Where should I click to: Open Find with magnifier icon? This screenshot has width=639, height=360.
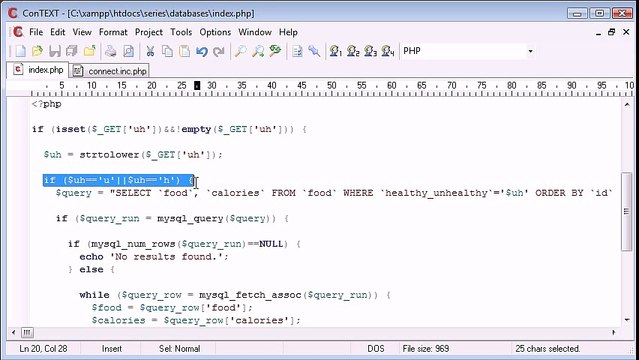240,51
